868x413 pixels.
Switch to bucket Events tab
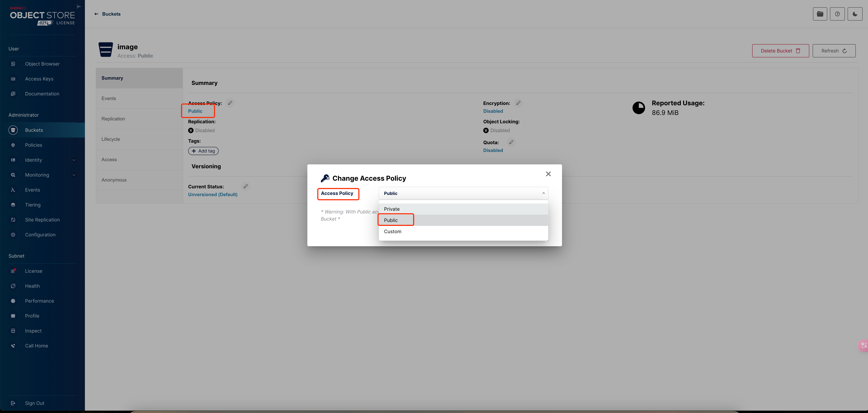(139, 98)
